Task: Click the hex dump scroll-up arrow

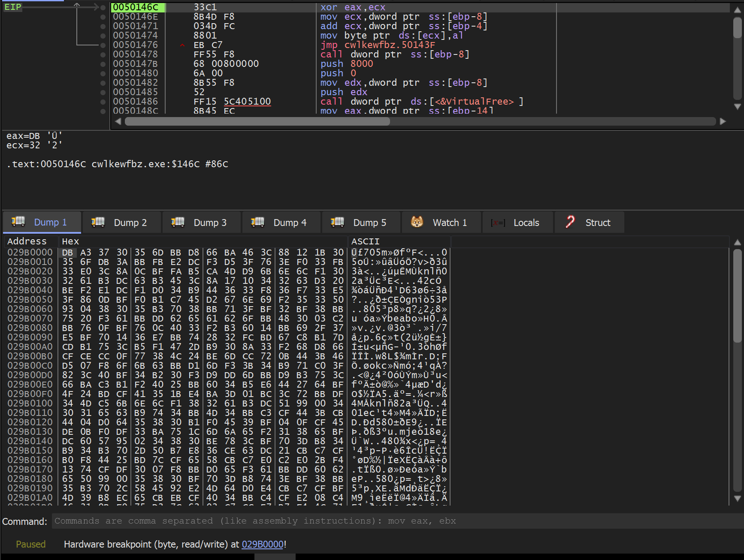Action: coord(738,242)
